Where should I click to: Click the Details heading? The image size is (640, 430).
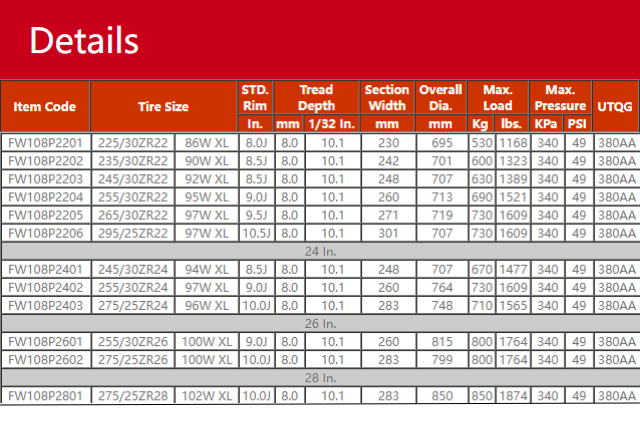pos(84,40)
